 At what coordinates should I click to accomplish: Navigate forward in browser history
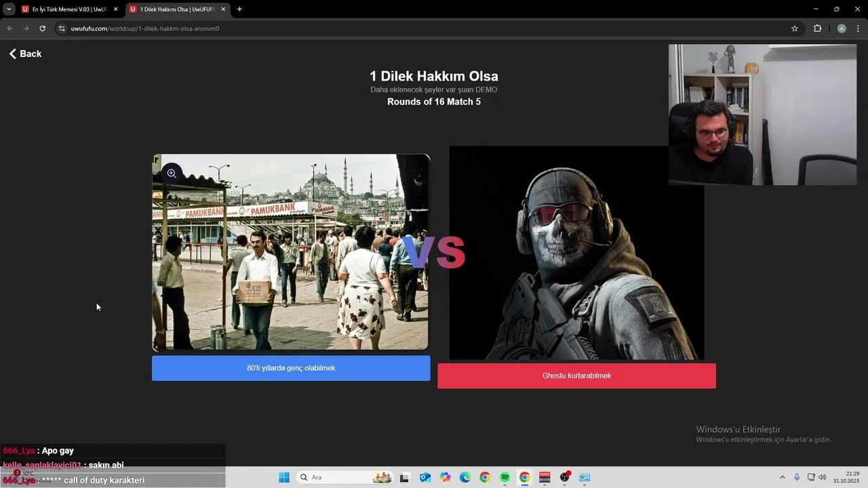pos(26,28)
